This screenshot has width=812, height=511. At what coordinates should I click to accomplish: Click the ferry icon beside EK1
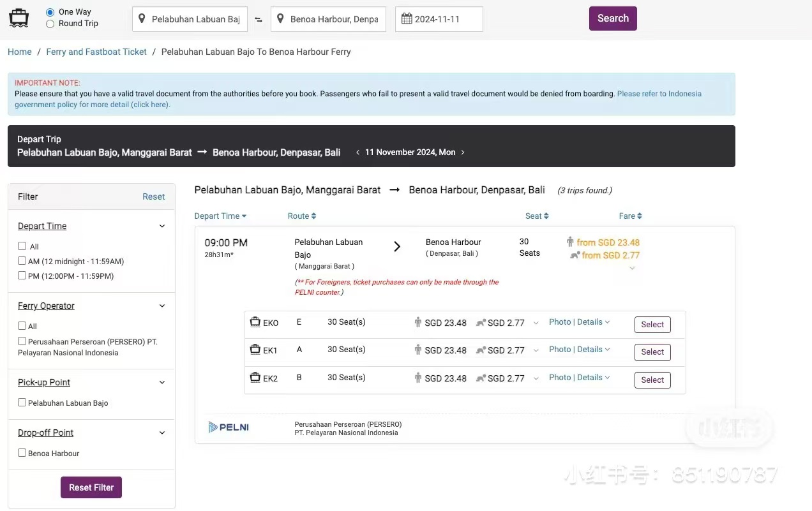[x=255, y=350]
